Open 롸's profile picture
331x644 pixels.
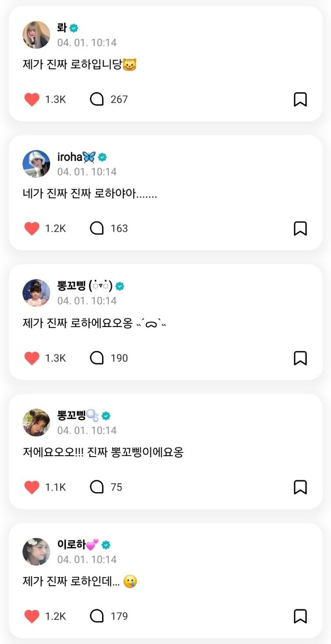[x=36, y=35]
